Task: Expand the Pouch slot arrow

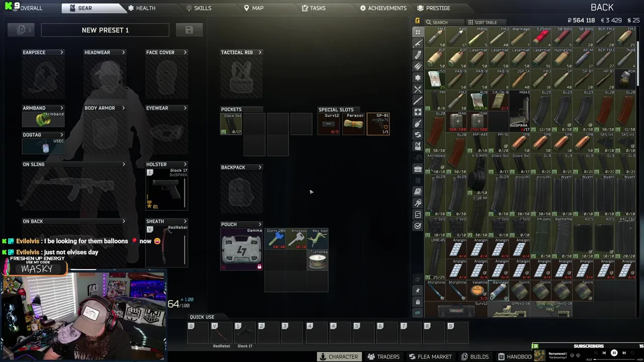Action: point(260,224)
